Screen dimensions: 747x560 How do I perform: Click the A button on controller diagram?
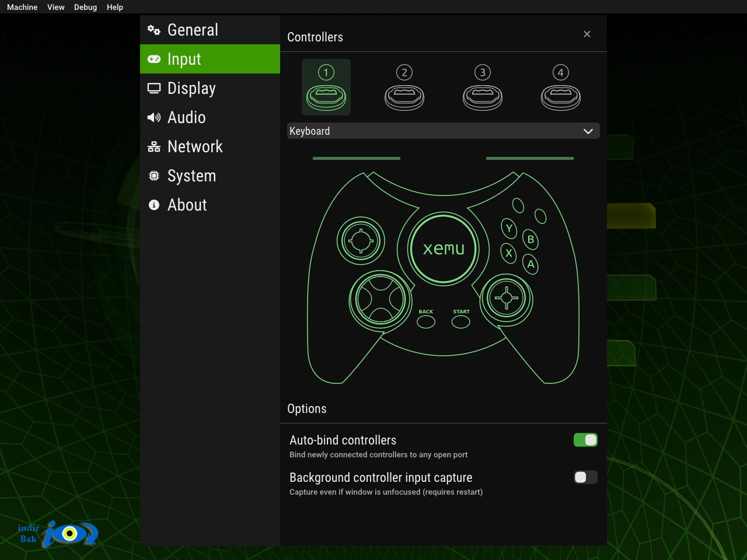point(530,264)
